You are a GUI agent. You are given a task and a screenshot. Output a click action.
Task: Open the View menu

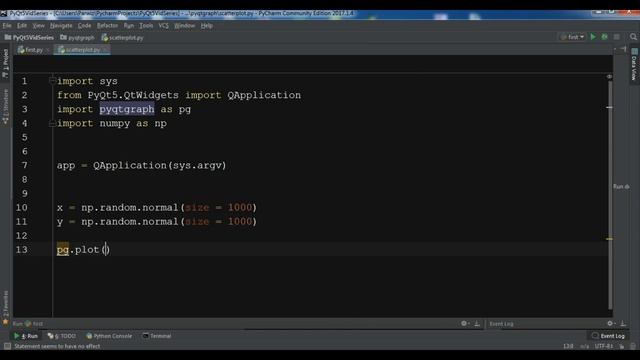[x=38, y=26]
